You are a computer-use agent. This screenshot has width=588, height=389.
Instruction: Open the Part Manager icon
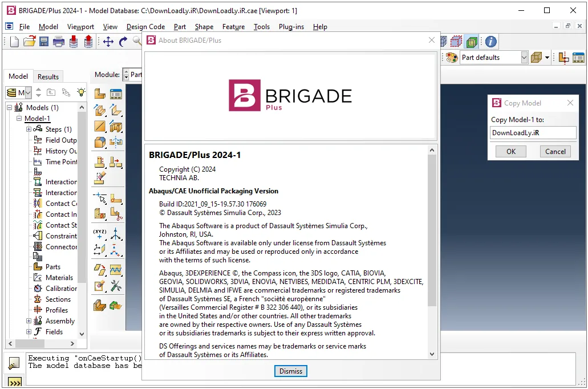[116, 94]
